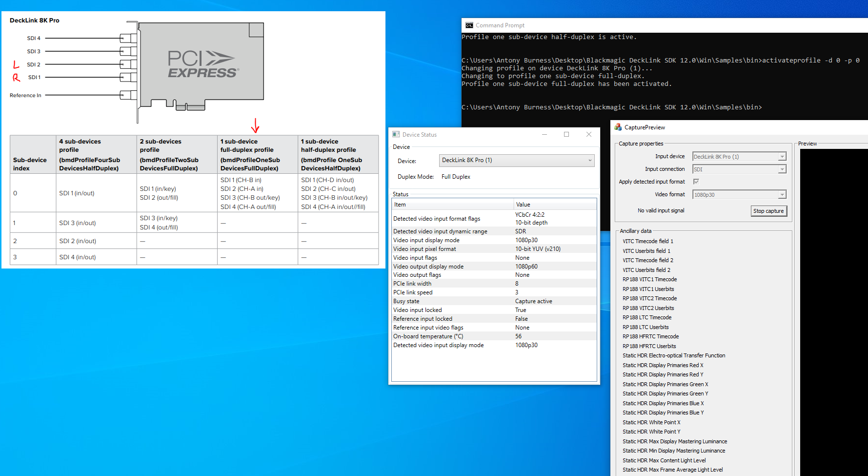Click the 4 sub-devices profile header cell
868x476 pixels.
click(97, 154)
